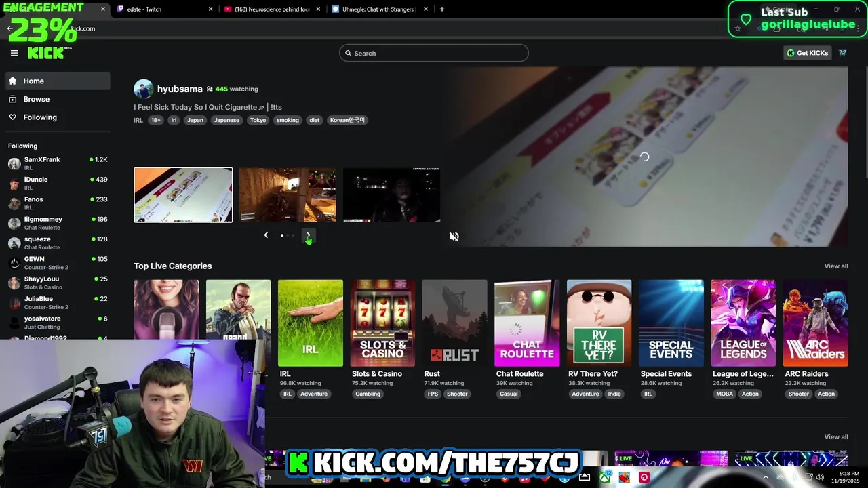Click the Tokyo tag

point(258,120)
